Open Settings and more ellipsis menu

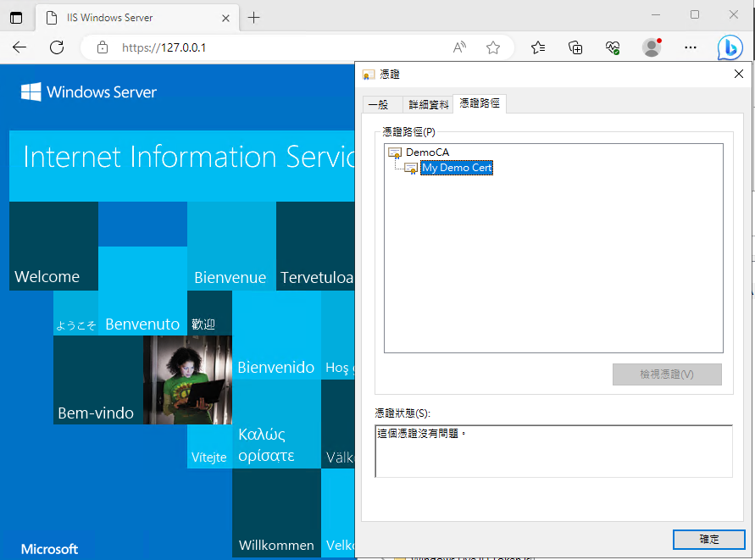(691, 48)
